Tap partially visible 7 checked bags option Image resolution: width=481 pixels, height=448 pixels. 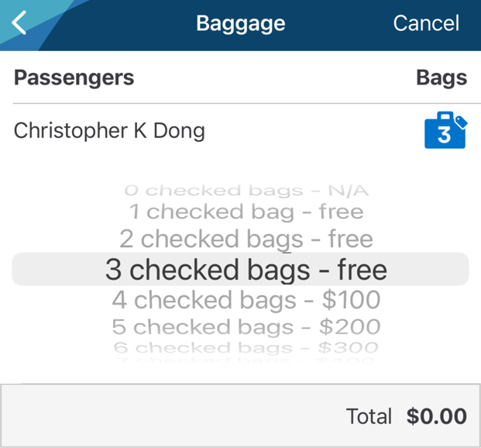[246, 360]
